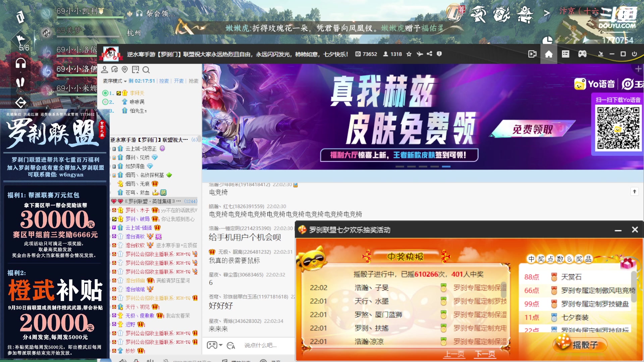The image size is (644, 362).
Task: Click the report alert icon in title bar
Action: coord(439,54)
